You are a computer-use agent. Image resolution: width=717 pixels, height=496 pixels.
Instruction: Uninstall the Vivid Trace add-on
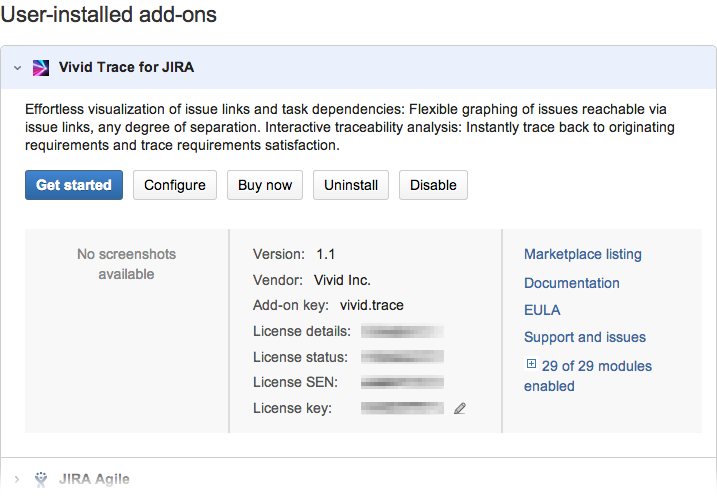pyautogui.click(x=351, y=185)
